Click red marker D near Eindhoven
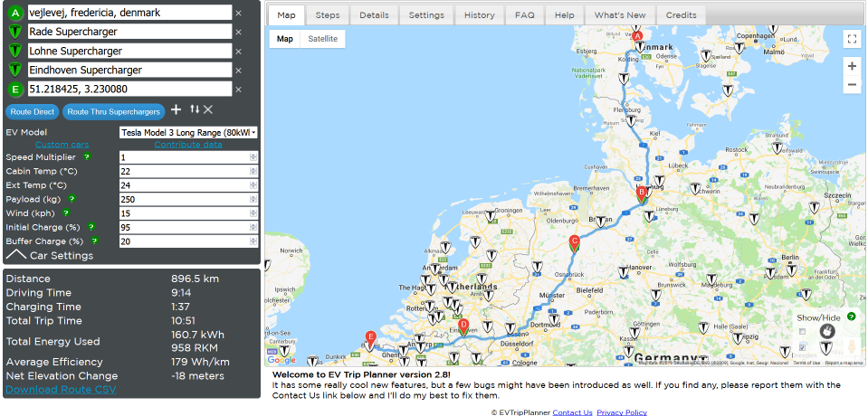Viewport: 868px width, 416px height. pyautogui.click(x=464, y=326)
